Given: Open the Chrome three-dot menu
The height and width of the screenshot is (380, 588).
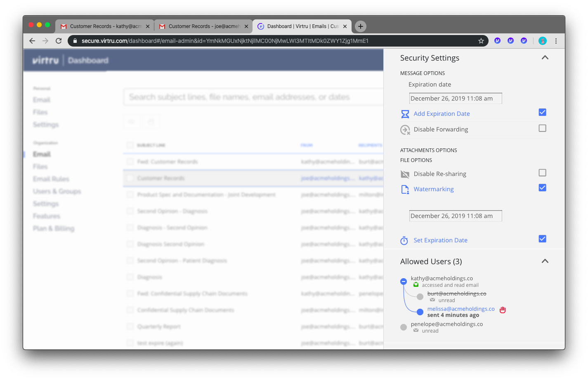Looking at the screenshot, I should 556,41.
